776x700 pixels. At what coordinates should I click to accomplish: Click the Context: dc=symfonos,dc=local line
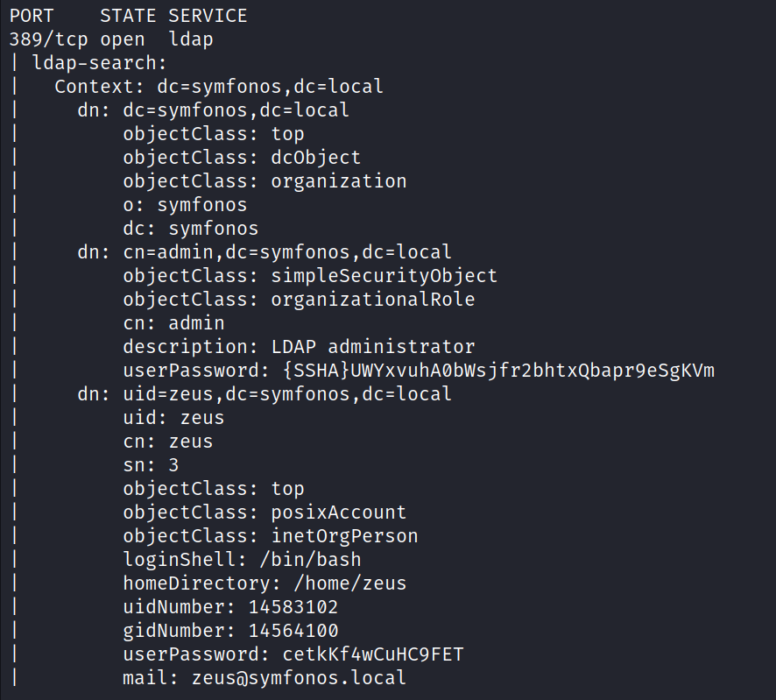(x=219, y=87)
